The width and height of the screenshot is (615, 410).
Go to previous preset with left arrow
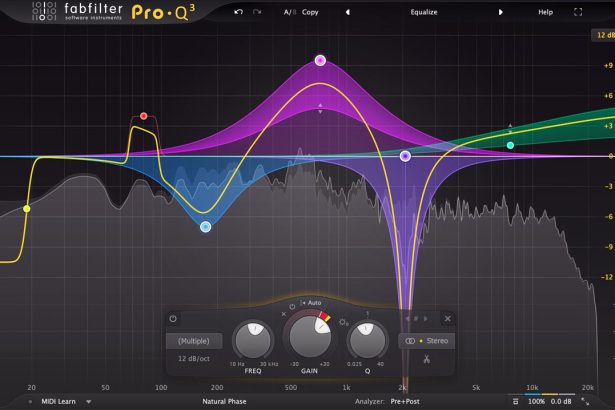pyautogui.click(x=347, y=13)
